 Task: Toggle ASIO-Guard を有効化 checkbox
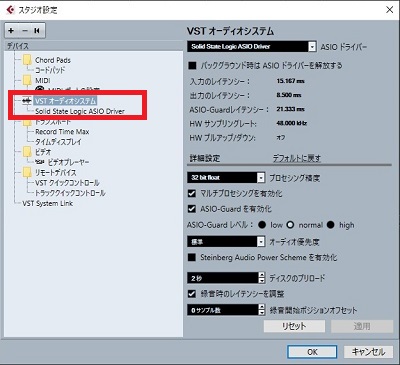(x=192, y=209)
